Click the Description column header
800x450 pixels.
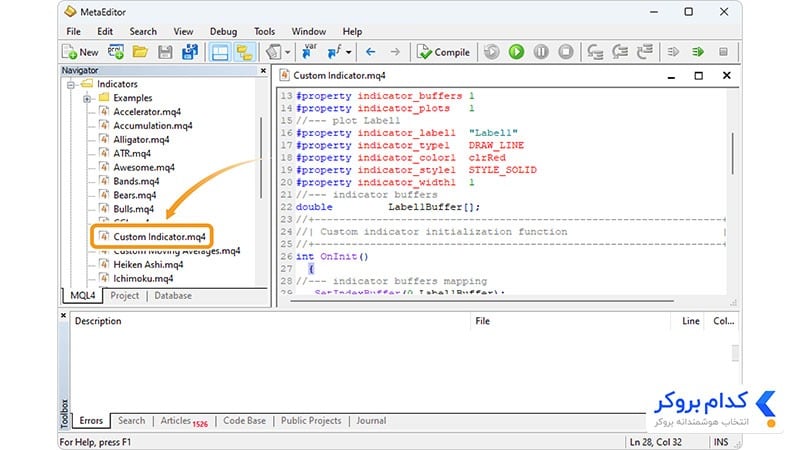click(x=270, y=321)
